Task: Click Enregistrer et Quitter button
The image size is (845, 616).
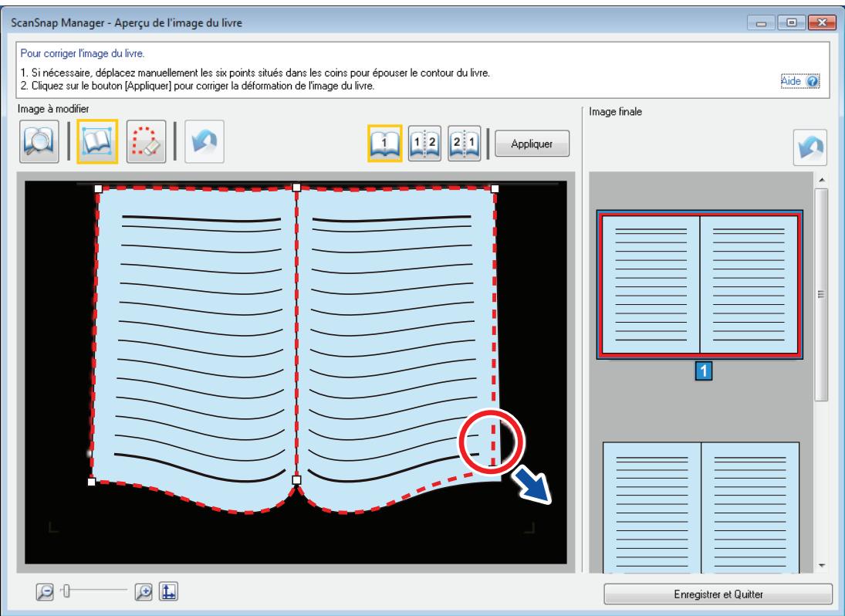Action: pos(718,594)
